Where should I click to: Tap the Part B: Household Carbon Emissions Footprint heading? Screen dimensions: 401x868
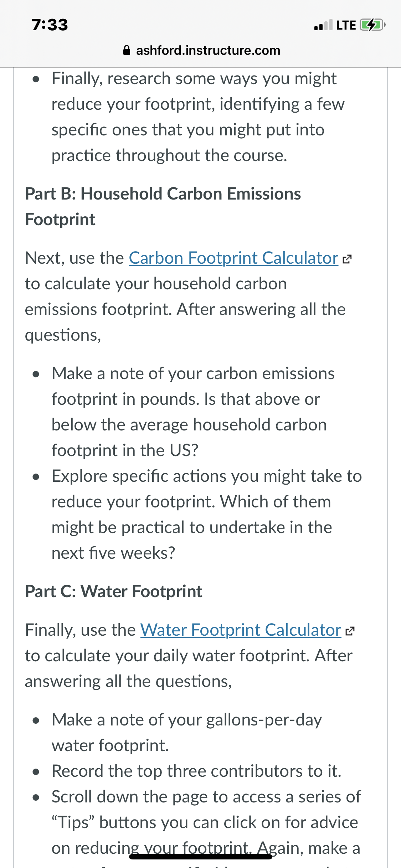point(163,207)
